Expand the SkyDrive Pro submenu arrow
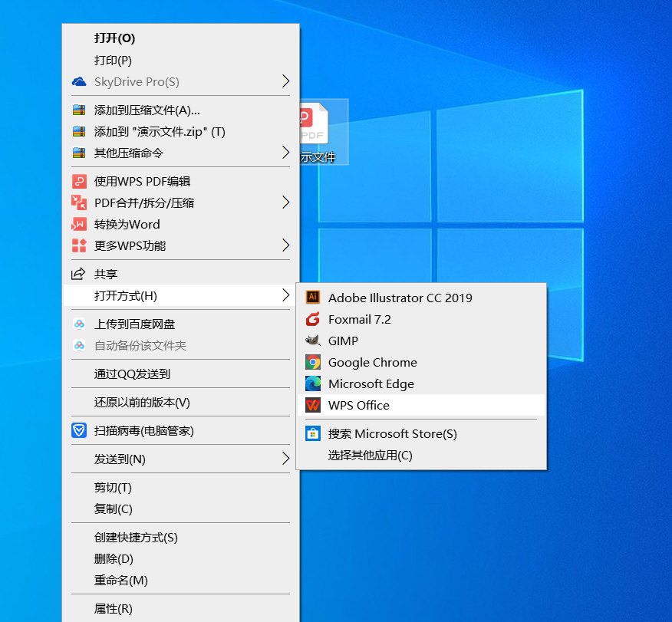The image size is (672, 622). coord(286,81)
